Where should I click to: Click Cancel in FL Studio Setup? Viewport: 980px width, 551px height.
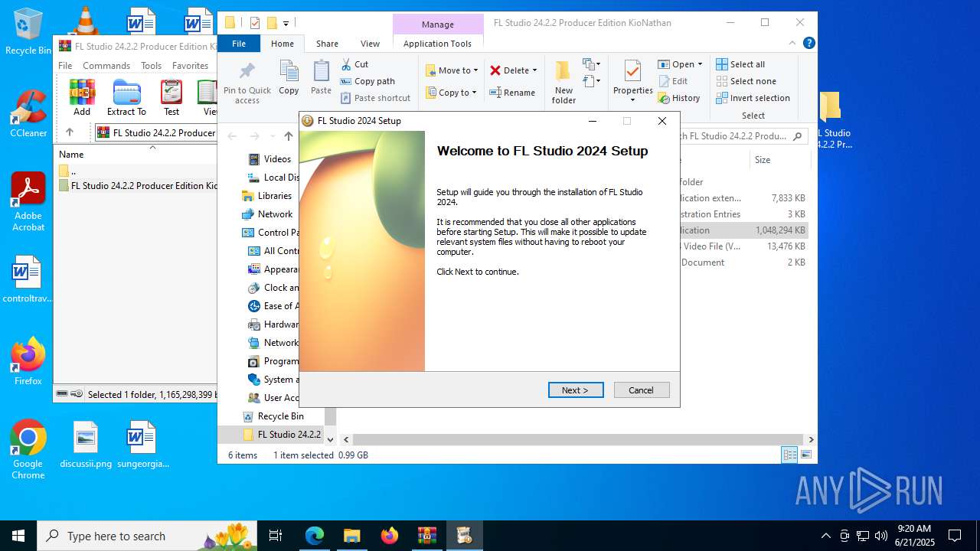tap(642, 390)
